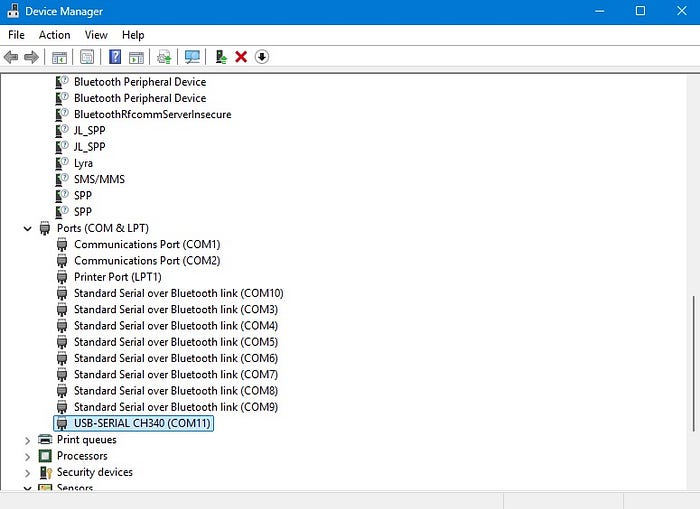Click the Lyra device icon

[x=62, y=163]
